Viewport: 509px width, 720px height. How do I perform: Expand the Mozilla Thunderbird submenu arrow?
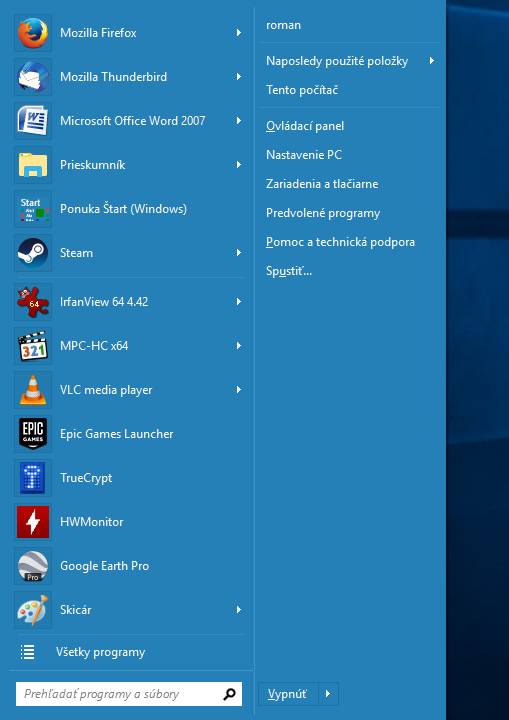(239, 77)
